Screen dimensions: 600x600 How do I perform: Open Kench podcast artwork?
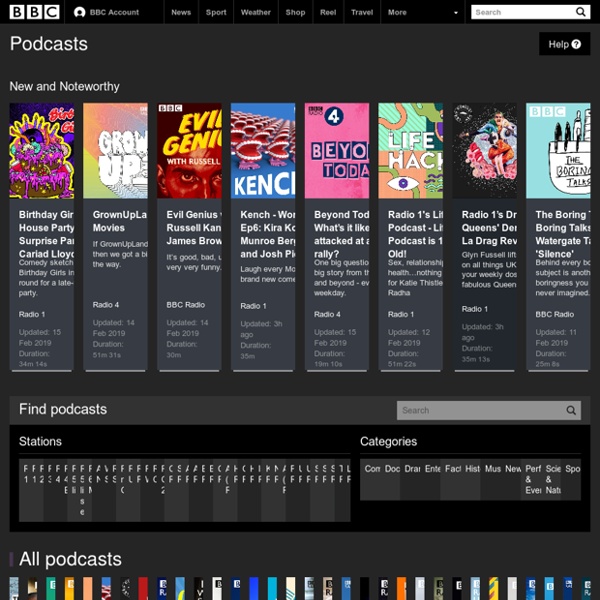point(263,150)
